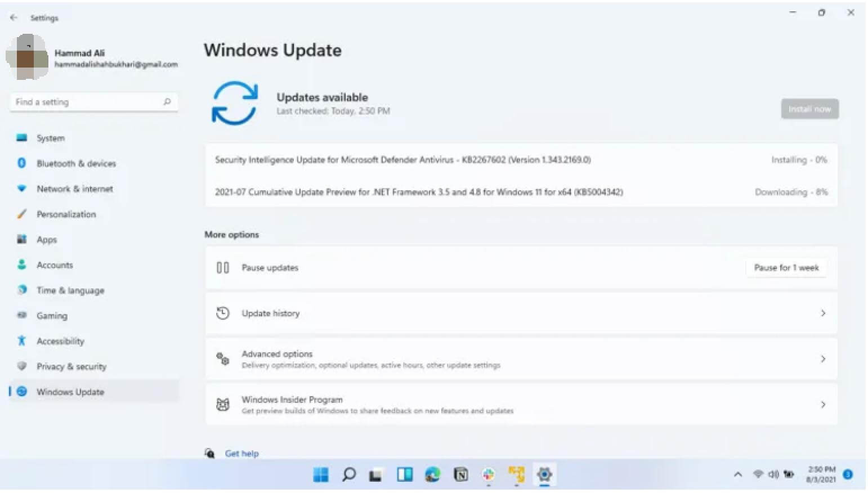The height and width of the screenshot is (493, 868).
Task: Click the Time & language globe icon
Action: click(21, 290)
